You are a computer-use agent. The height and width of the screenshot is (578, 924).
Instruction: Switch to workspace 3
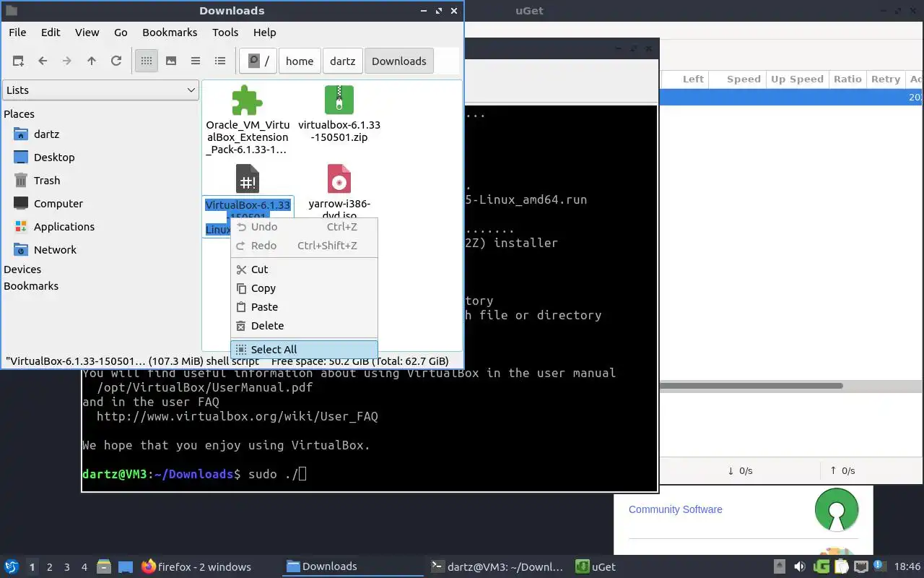point(67,567)
